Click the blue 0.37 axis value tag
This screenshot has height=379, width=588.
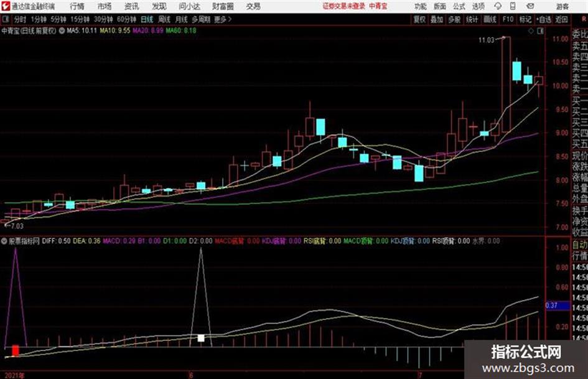pos(558,306)
